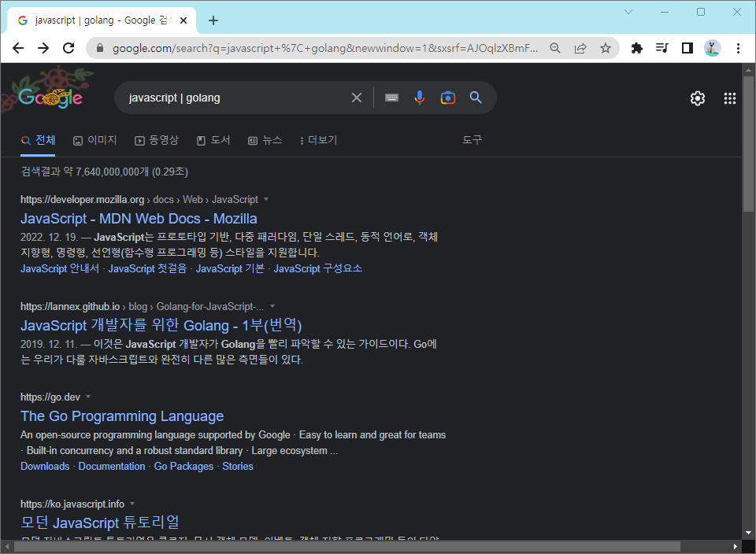This screenshot has width=756, height=554.
Task: Clear the search query with X
Action: click(357, 98)
